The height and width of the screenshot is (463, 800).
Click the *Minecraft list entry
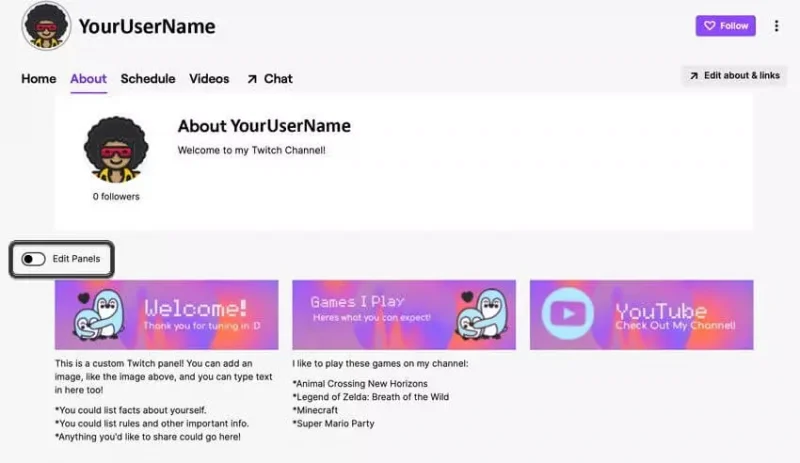click(x=315, y=410)
